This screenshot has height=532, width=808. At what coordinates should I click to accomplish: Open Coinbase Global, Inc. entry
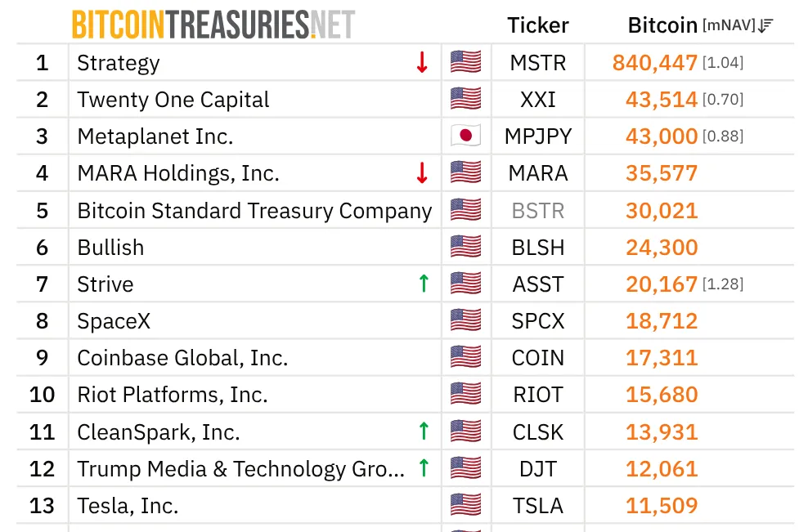point(182,358)
